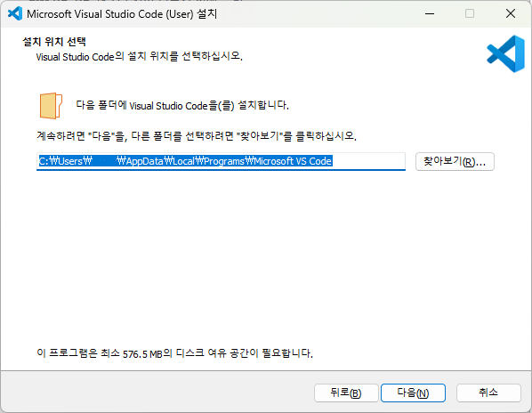Screen dimensions: 532x413
Task: Click subtitle 'Visual Studio Code의 설치 위치를 선택하십시오.'
Action: pos(139,56)
